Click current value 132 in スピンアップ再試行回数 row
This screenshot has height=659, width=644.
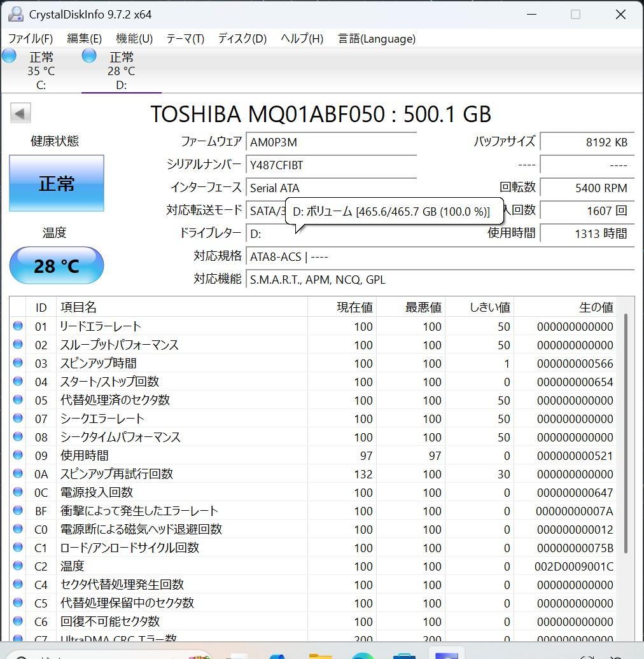[363, 474]
